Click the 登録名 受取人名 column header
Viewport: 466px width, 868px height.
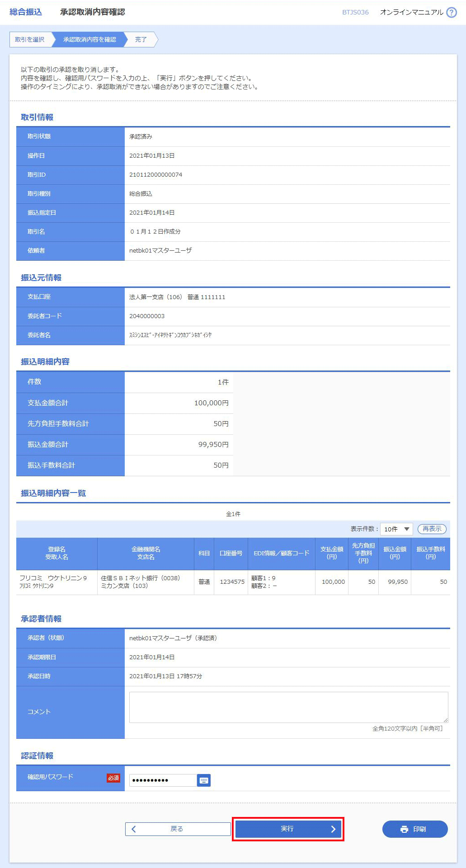(56, 553)
